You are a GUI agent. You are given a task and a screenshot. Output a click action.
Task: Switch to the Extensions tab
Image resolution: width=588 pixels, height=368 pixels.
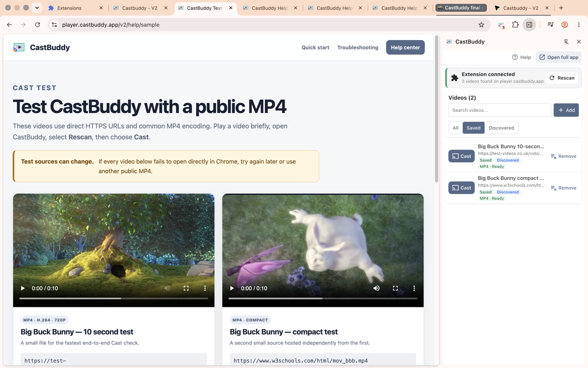point(75,8)
